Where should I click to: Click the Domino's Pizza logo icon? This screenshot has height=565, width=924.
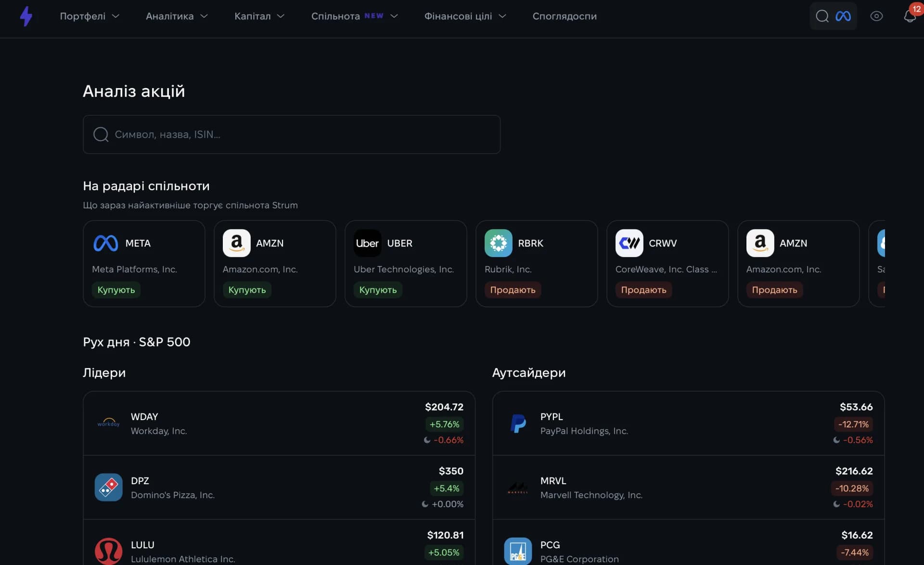coord(108,487)
